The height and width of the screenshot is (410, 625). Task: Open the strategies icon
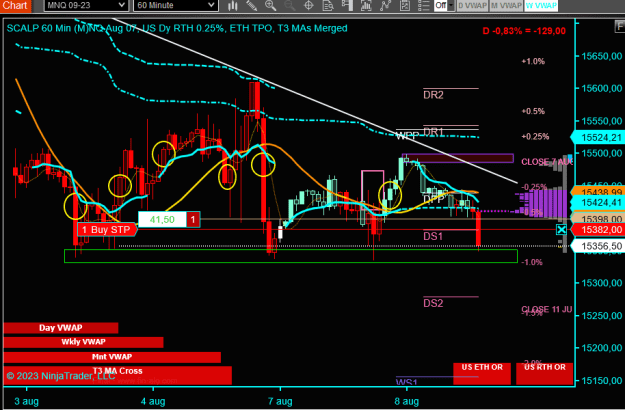tap(405, 6)
